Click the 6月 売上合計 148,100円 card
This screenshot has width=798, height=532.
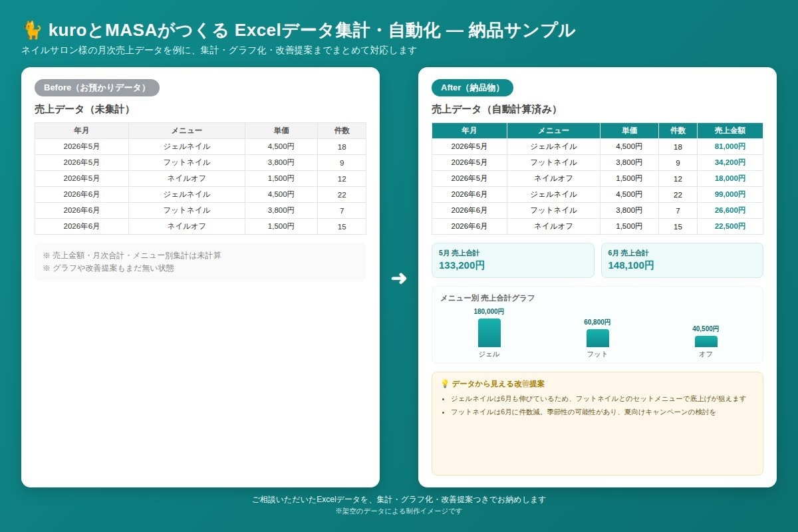(682, 260)
